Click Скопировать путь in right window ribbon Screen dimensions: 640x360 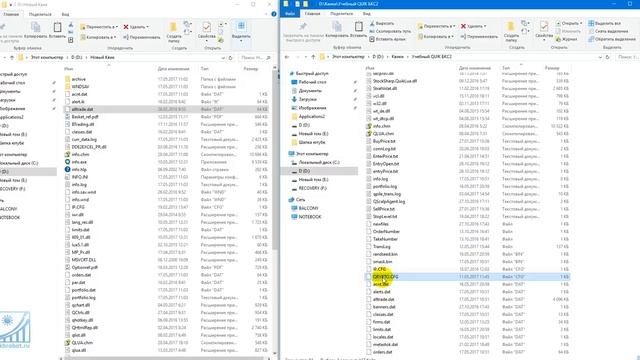[390, 31]
